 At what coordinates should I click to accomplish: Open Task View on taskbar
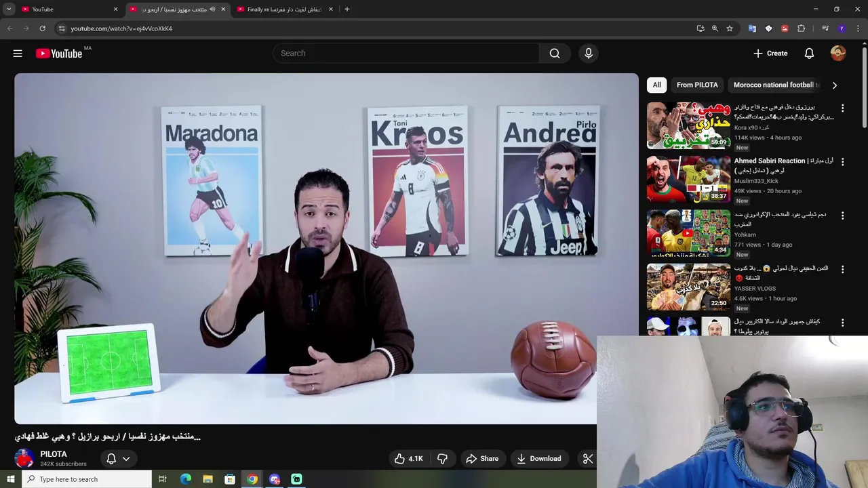(163, 479)
